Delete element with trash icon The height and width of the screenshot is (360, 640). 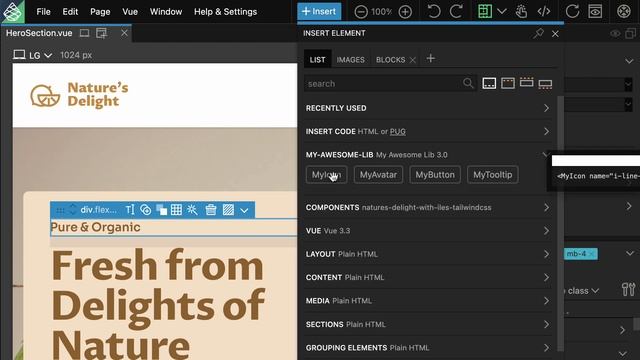[211, 210]
